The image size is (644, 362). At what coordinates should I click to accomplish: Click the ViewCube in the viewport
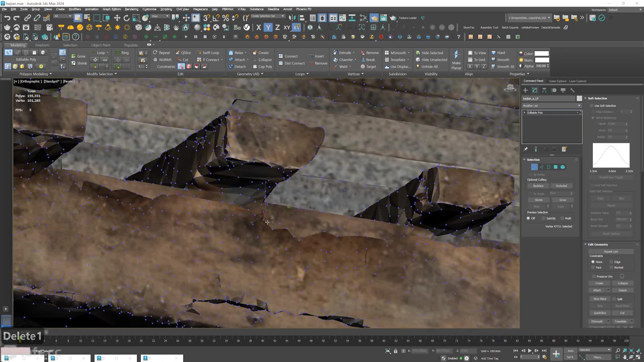point(510,88)
